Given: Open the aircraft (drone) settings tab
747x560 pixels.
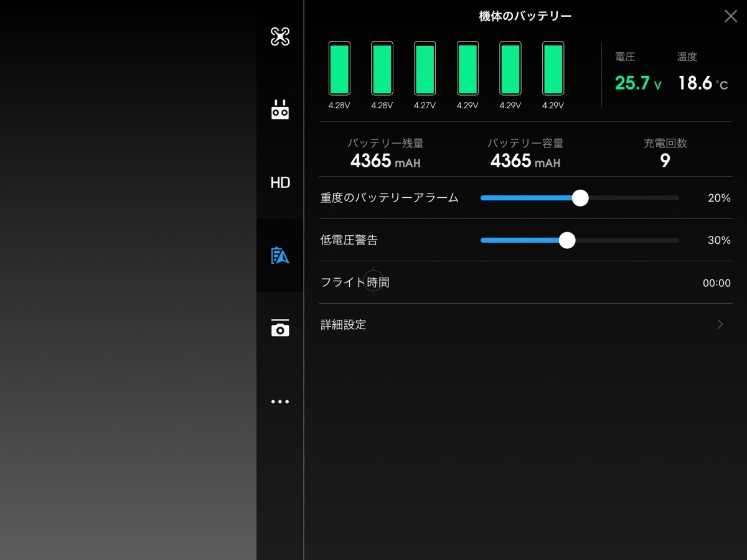Looking at the screenshot, I should point(280,37).
